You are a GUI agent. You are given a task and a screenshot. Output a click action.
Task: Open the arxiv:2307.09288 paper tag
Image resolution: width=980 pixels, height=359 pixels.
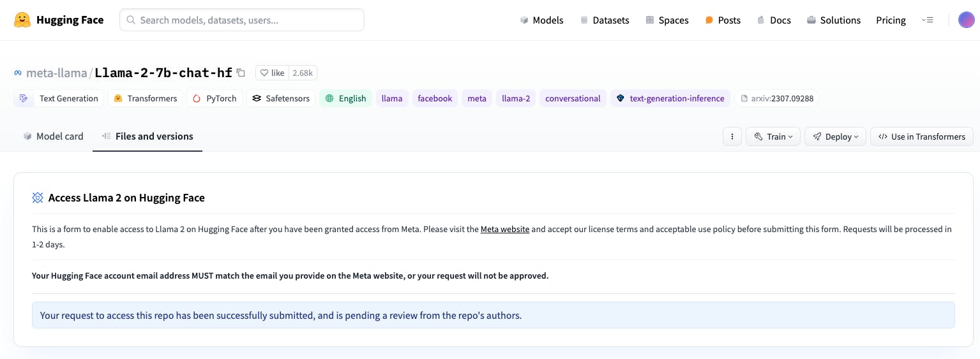776,98
